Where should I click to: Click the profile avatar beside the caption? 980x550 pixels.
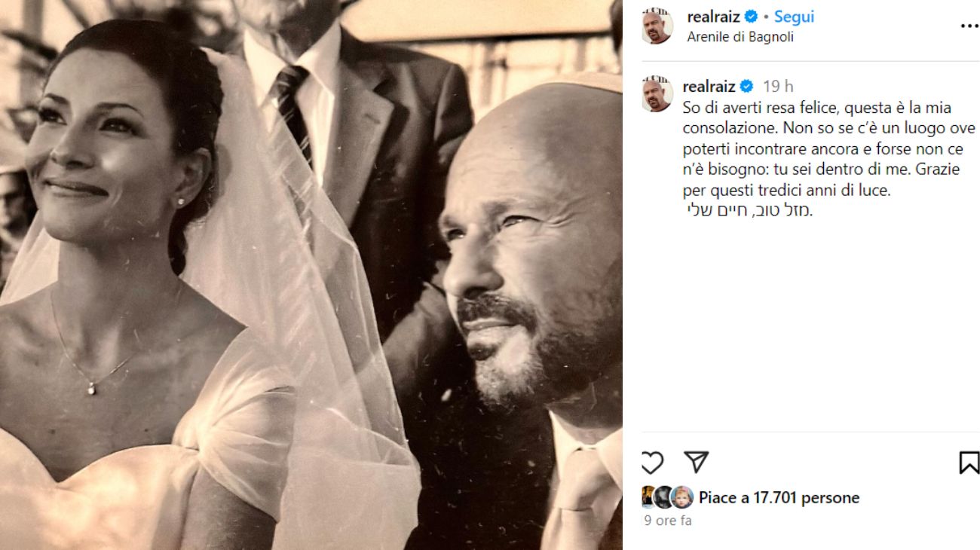point(657,87)
